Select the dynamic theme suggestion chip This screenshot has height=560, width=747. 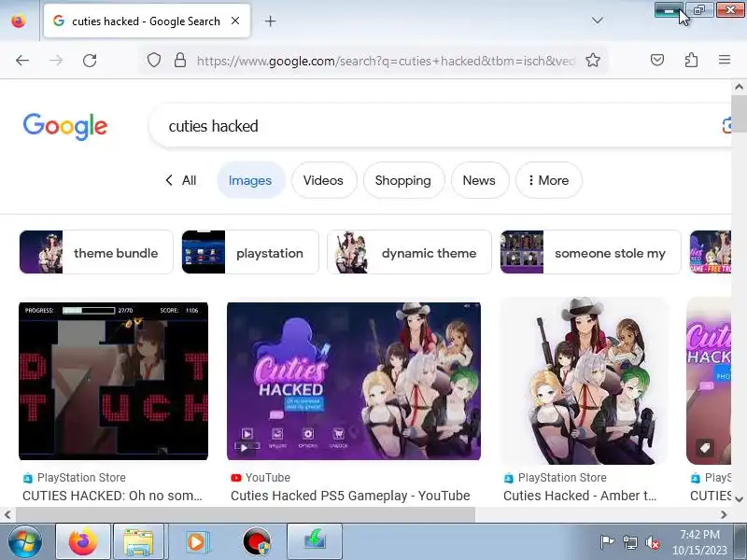coord(409,252)
